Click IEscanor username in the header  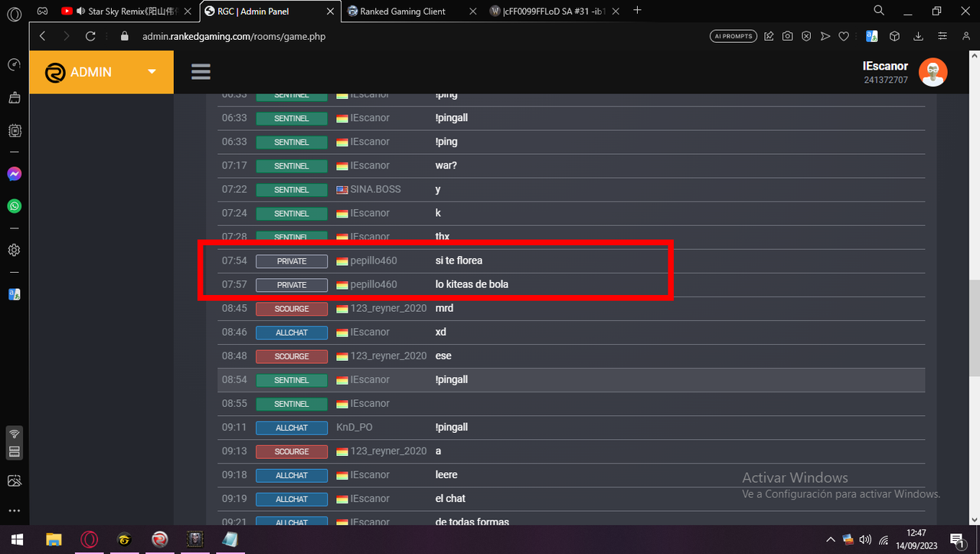pyautogui.click(x=885, y=66)
